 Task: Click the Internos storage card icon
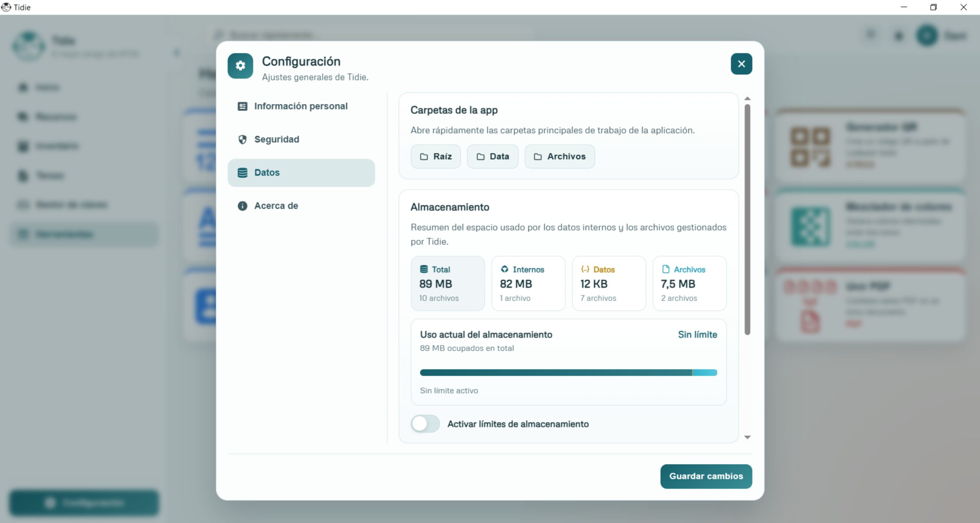click(505, 269)
